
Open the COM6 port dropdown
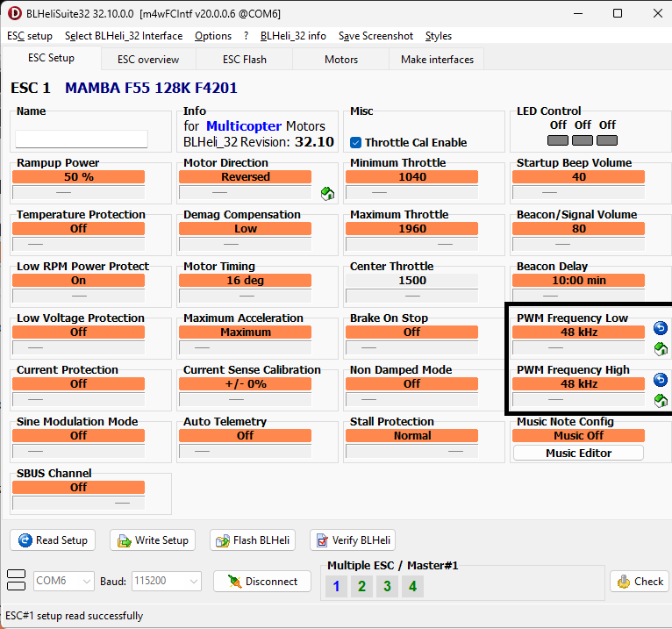(x=64, y=581)
